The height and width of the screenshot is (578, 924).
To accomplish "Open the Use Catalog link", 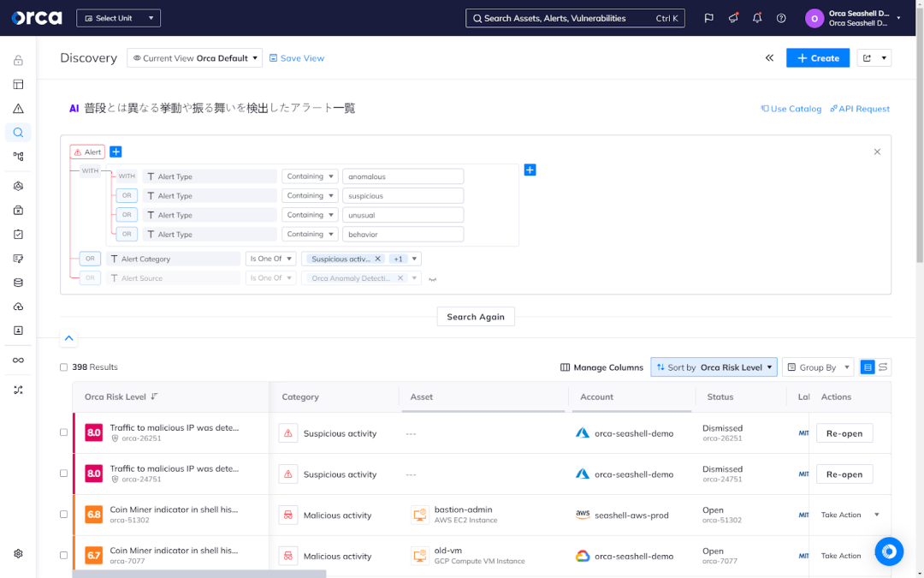I will (791, 109).
